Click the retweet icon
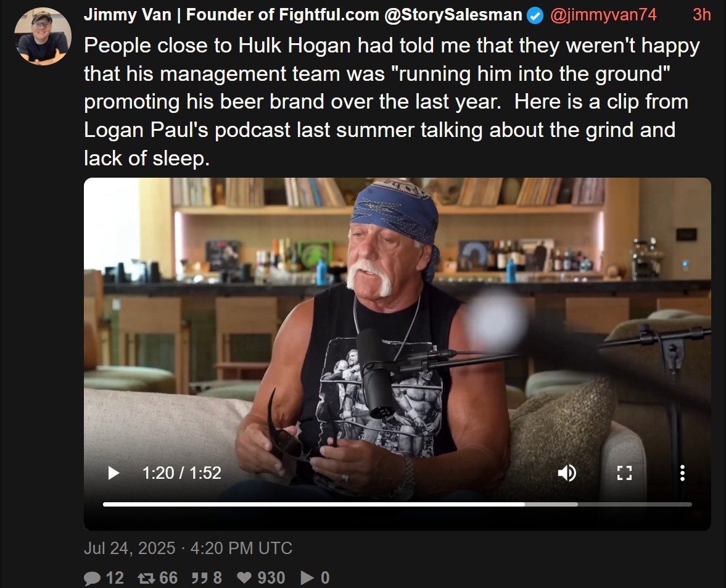The image size is (726, 588). coord(146,578)
